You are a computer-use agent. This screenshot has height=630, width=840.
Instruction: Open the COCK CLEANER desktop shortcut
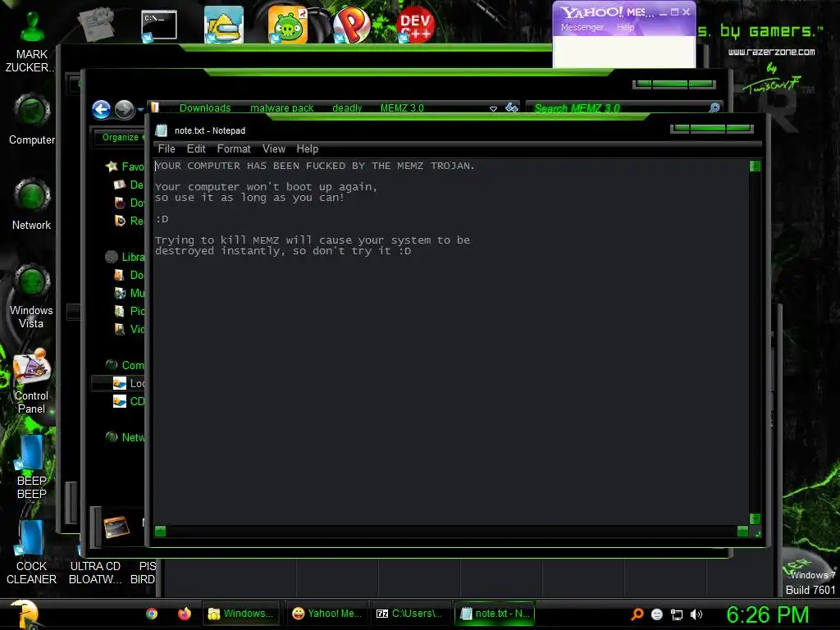click(x=32, y=552)
